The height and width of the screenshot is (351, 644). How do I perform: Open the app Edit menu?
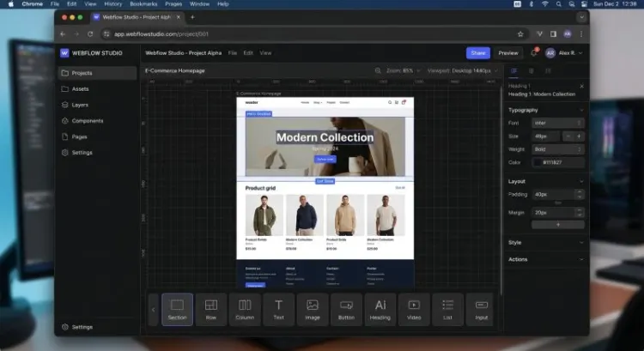pos(248,53)
